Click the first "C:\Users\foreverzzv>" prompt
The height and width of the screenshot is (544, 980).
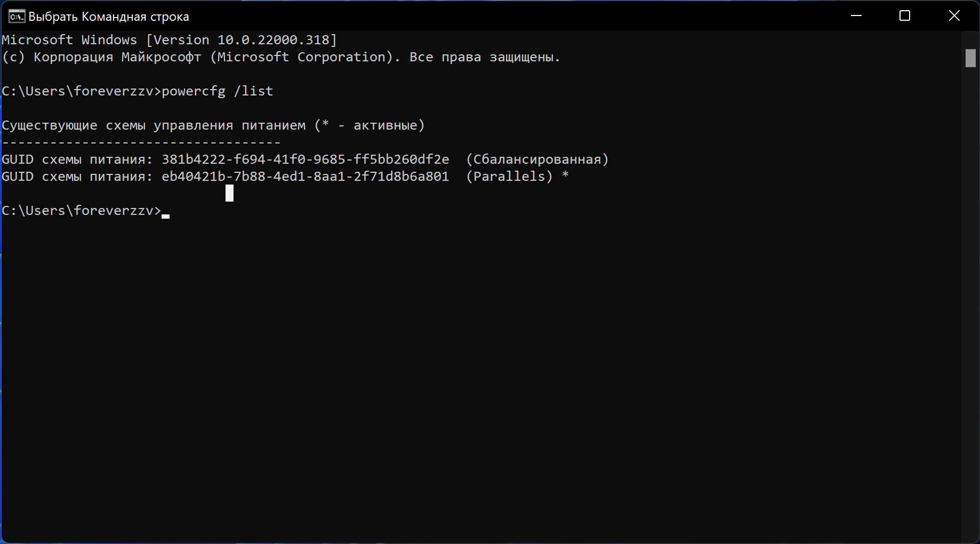81,91
